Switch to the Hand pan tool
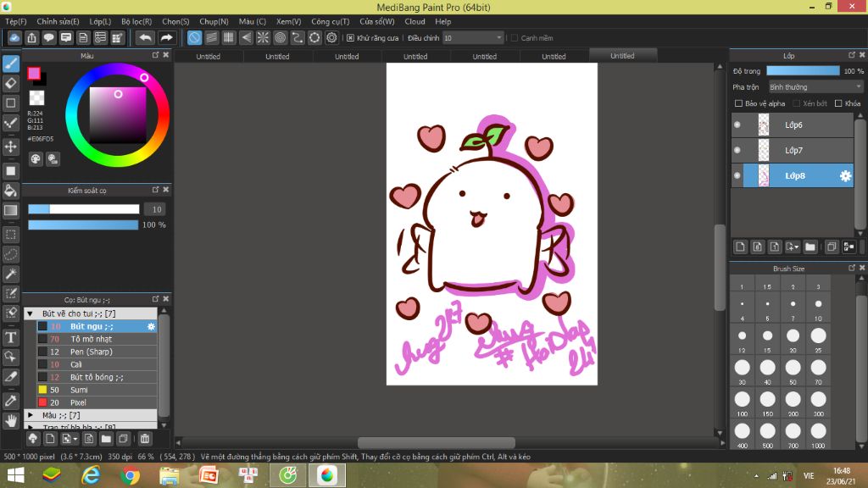The width and height of the screenshot is (868, 488). coord(11,420)
